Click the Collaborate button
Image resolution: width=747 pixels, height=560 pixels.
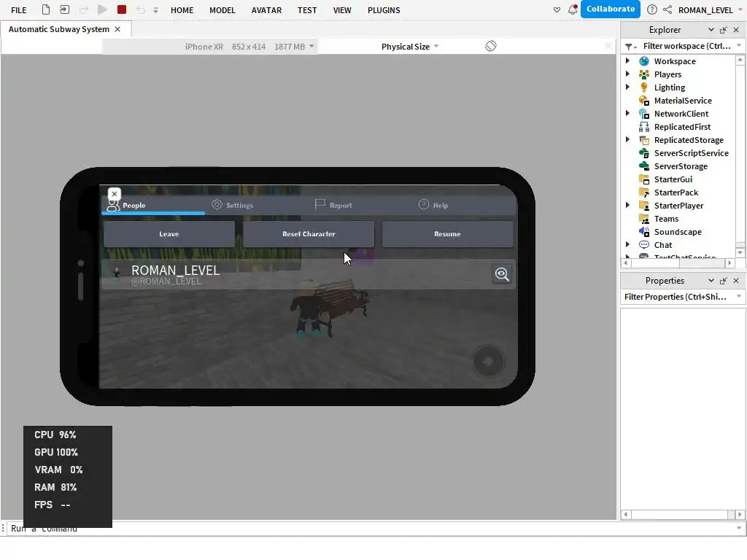tap(611, 9)
